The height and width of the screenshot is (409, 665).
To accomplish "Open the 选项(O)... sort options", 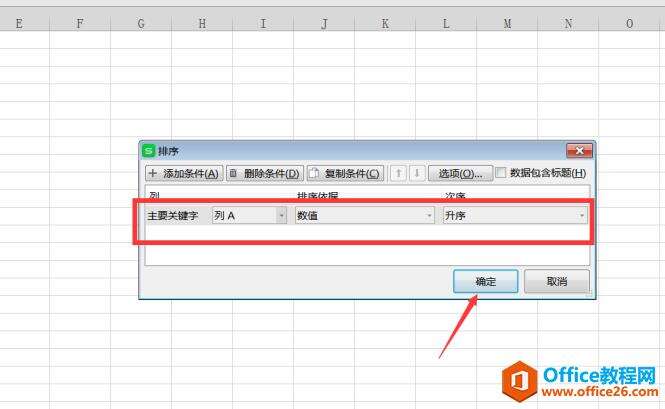I will pos(461,173).
